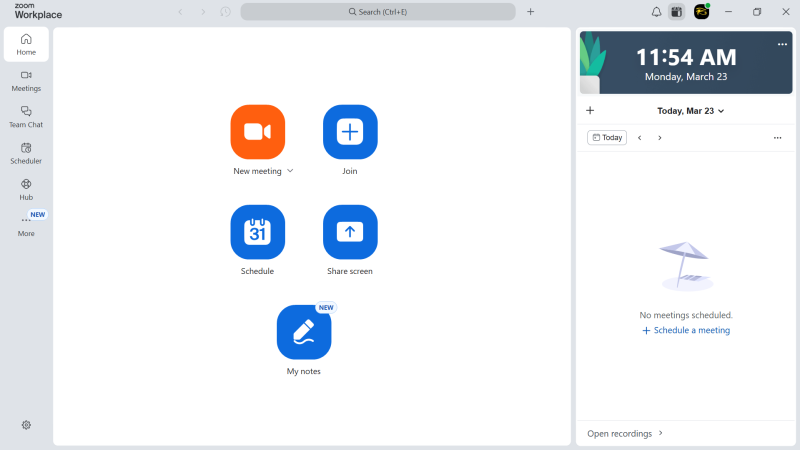Viewport: 800px width, 450px height.
Task: Open profile avatar menu
Action: pos(702,12)
